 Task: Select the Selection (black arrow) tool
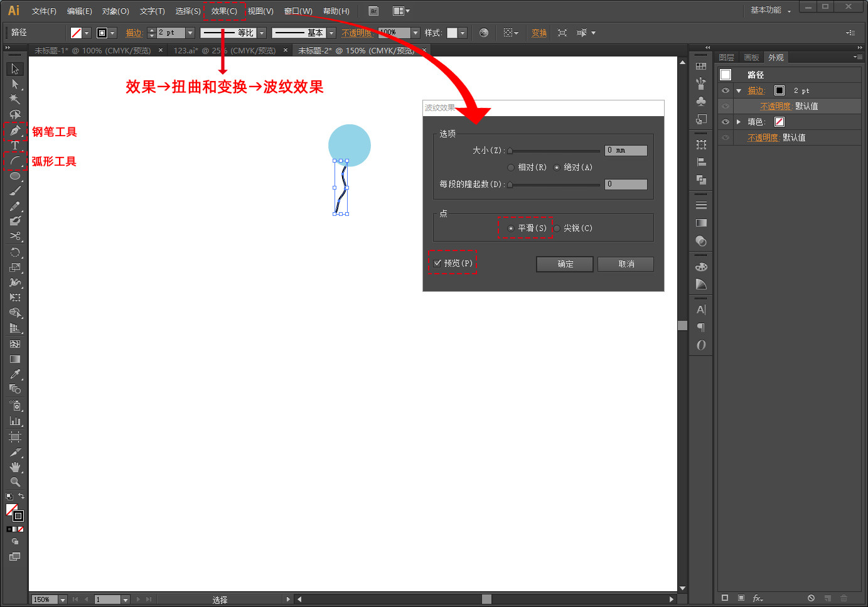coord(15,69)
